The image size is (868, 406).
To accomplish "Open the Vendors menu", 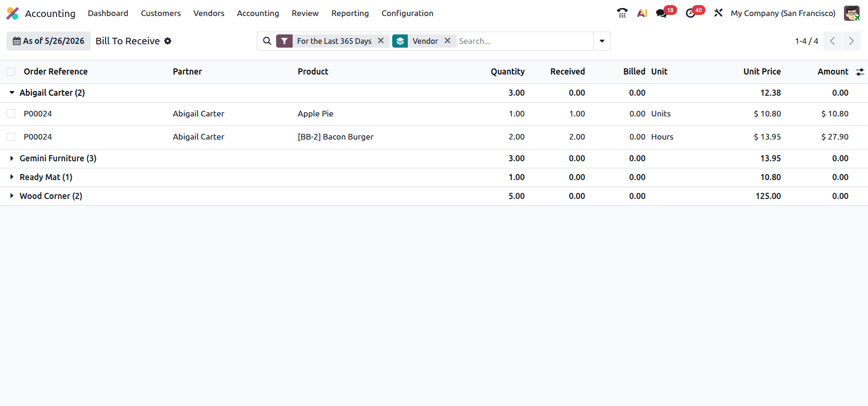I will point(209,13).
